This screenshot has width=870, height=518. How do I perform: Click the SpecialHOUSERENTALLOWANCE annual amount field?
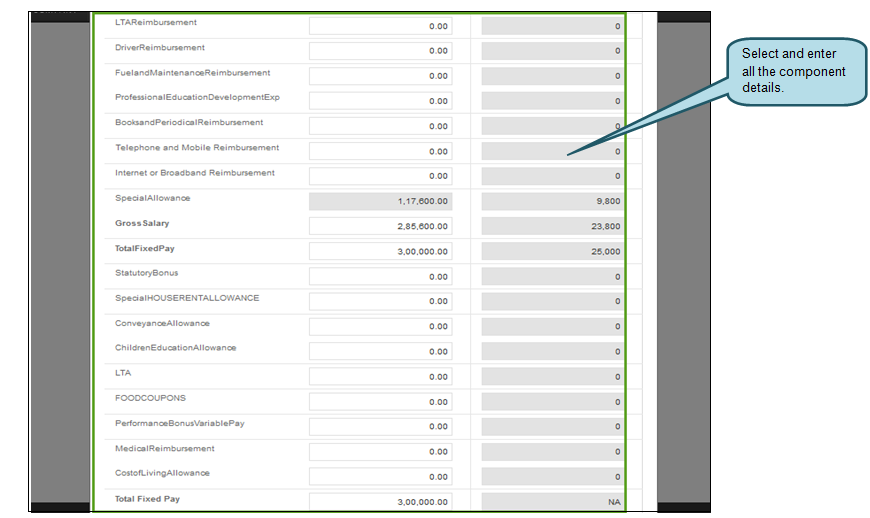(x=381, y=302)
